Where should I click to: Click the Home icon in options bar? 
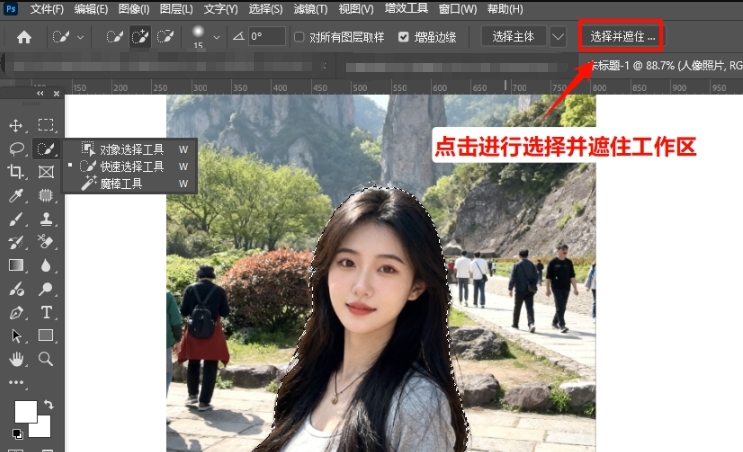click(x=24, y=37)
